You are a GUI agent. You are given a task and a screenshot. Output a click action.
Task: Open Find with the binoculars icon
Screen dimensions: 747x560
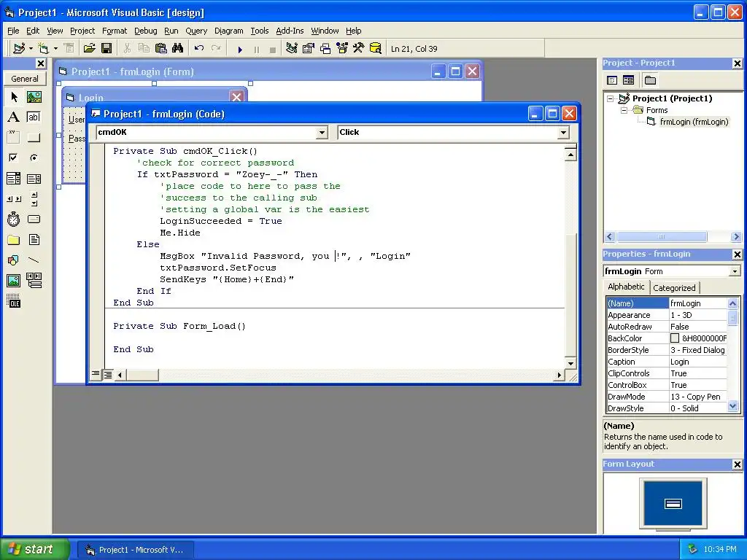coord(178,48)
